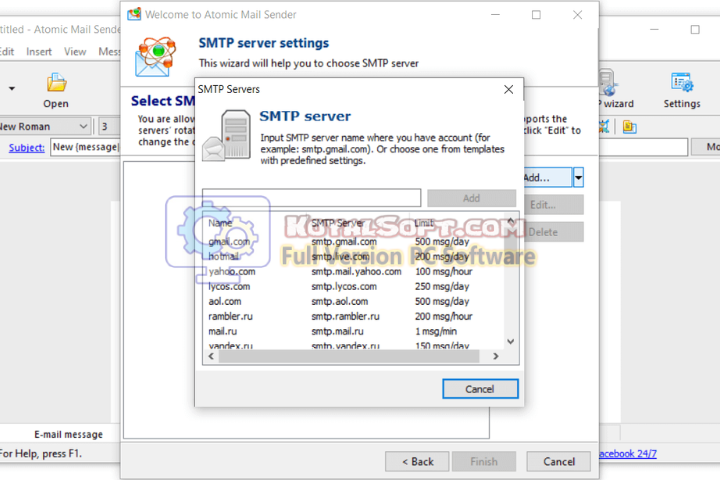
Task: Open Settings icon in Atomic Mail Sender toolbar
Action: [x=682, y=83]
